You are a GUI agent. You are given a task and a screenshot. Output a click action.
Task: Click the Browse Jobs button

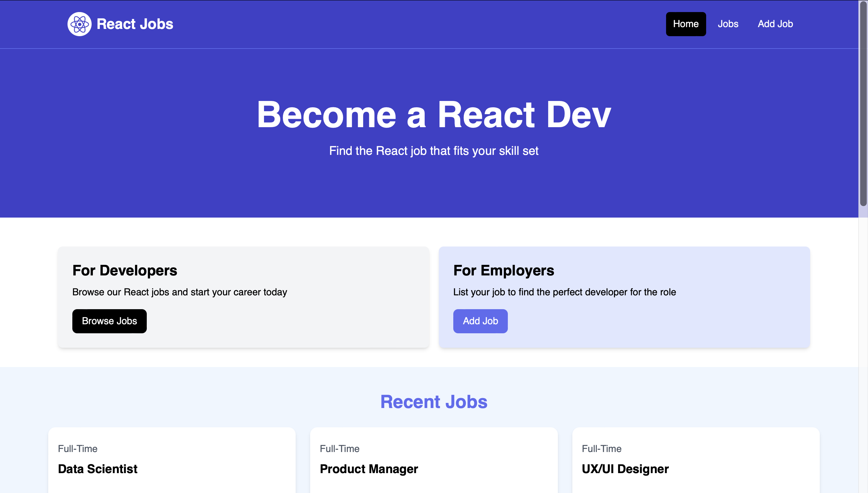[109, 321]
